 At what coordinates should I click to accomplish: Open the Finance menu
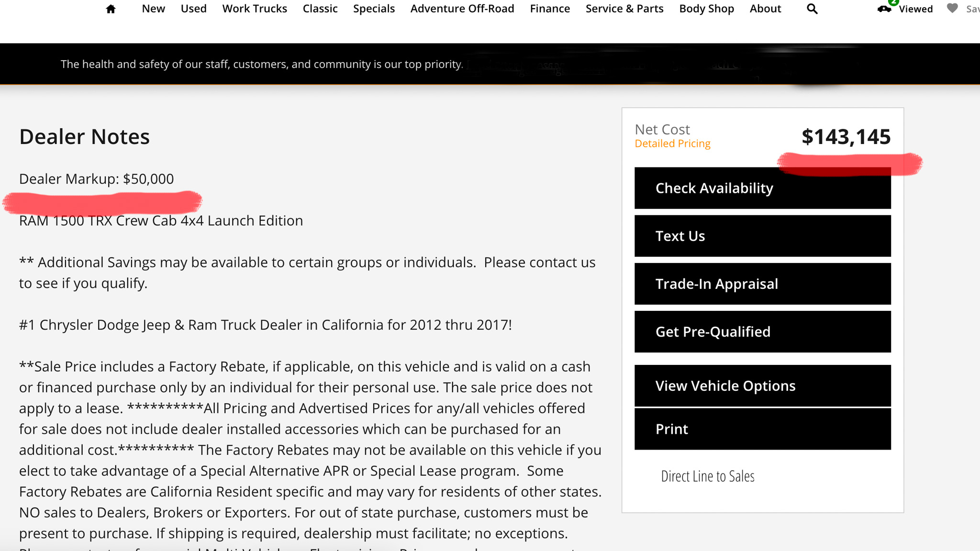click(550, 9)
